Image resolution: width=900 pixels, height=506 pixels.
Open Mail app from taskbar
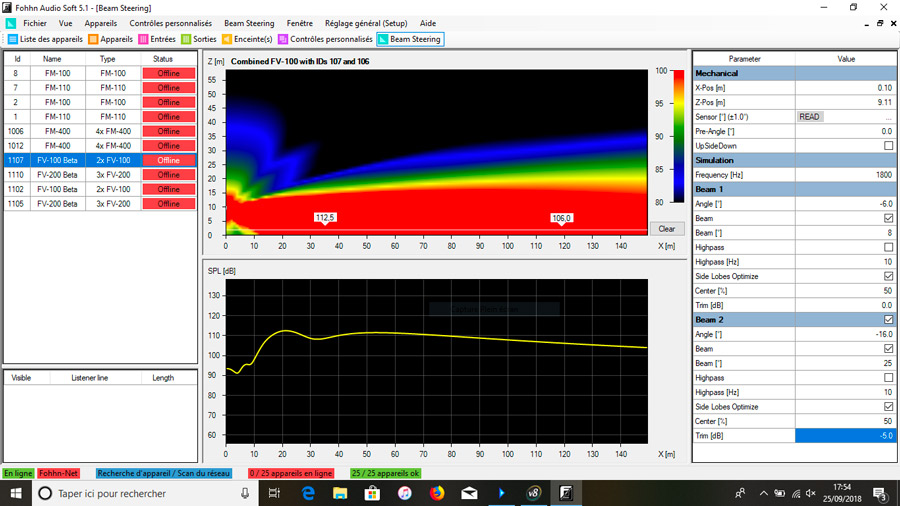point(469,493)
